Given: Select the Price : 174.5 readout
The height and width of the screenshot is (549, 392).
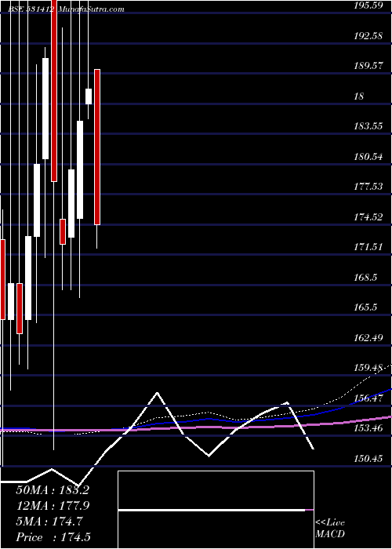Looking at the screenshot, I should [x=52, y=537].
